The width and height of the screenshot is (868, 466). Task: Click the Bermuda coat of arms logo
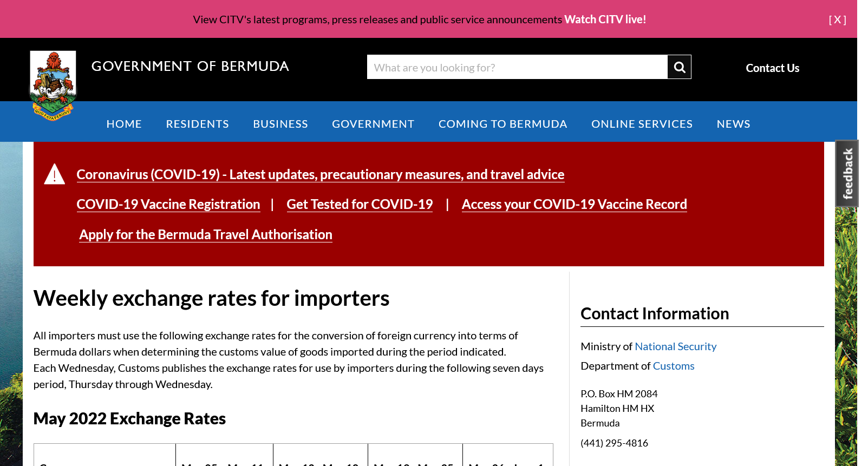coord(53,84)
